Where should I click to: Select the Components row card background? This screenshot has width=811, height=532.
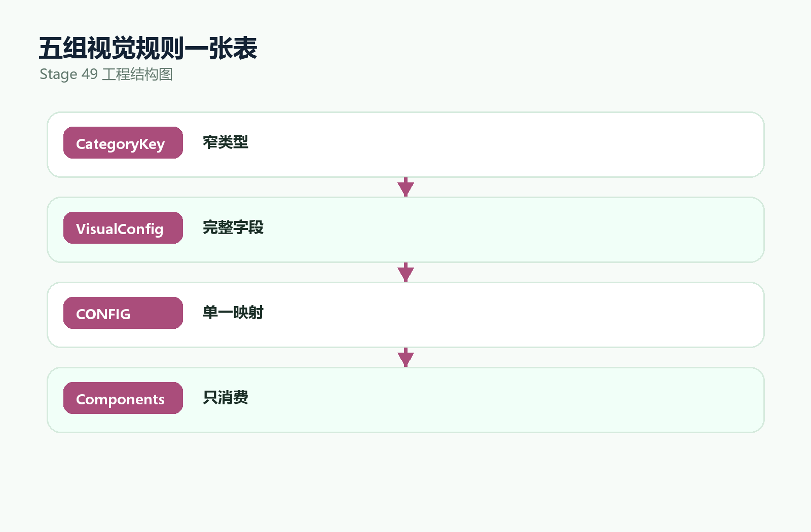pyautogui.click(x=405, y=400)
